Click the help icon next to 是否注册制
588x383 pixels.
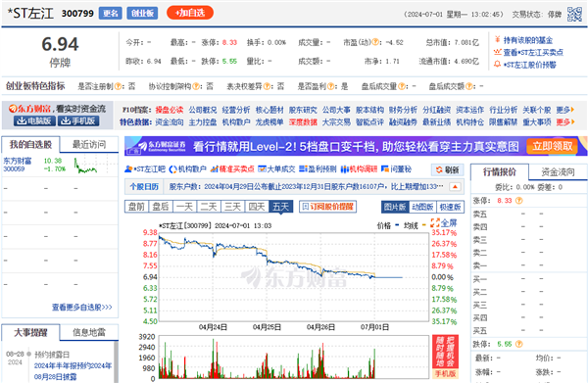[x=118, y=86]
